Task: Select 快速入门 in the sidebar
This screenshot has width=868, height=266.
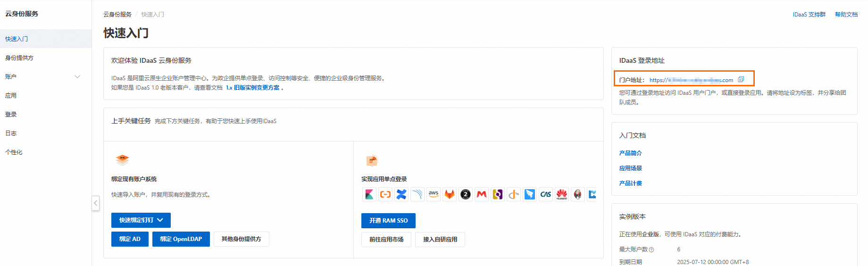Action: coord(46,39)
